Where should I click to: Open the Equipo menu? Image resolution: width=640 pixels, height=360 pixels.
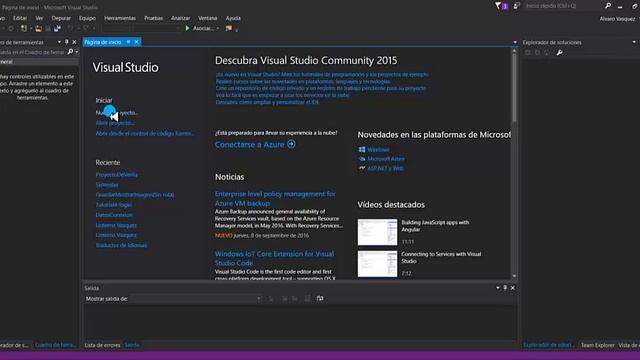pos(87,18)
